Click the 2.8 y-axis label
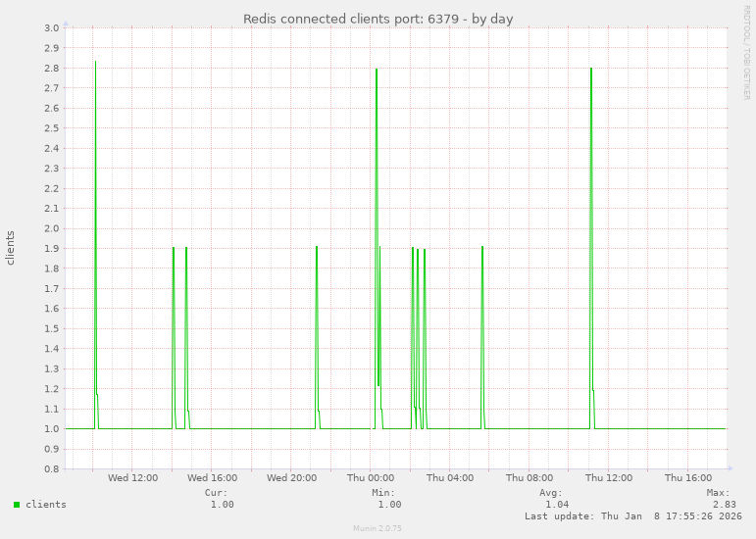 52,68
